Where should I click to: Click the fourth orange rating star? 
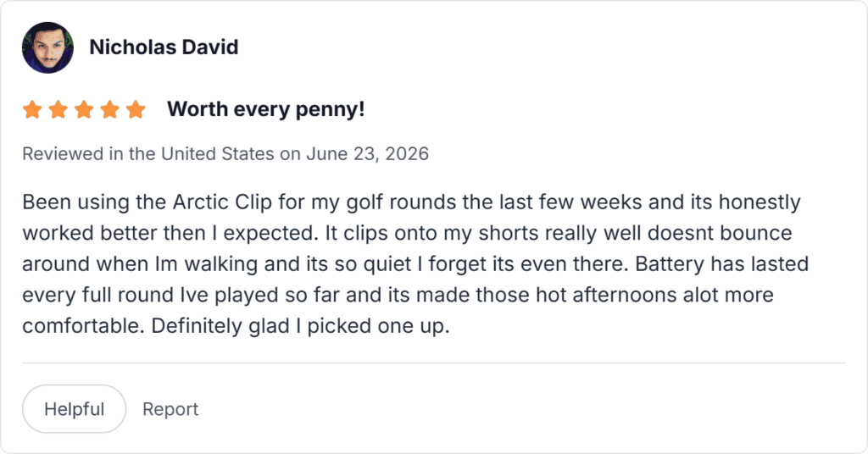click(x=109, y=109)
